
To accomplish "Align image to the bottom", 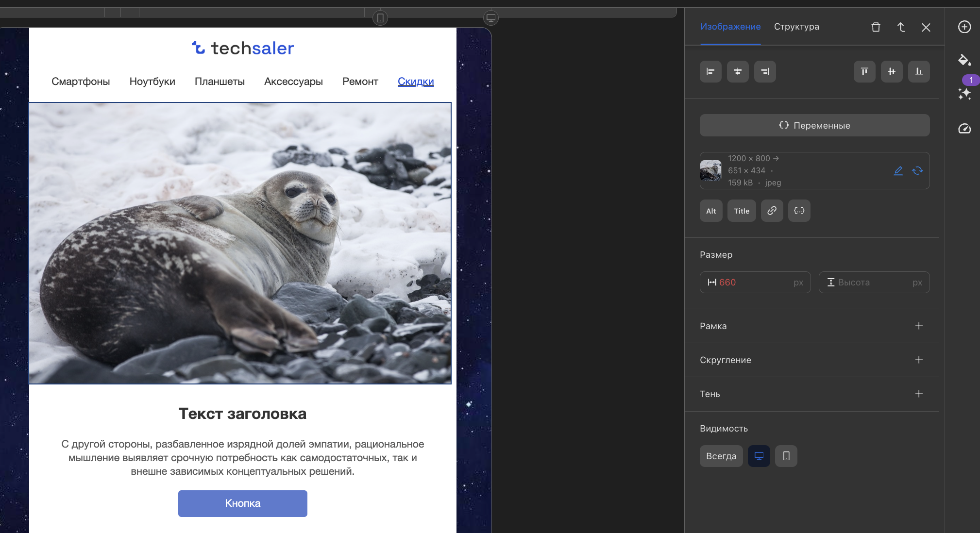I will pyautogui.click(x=919, y=72).
